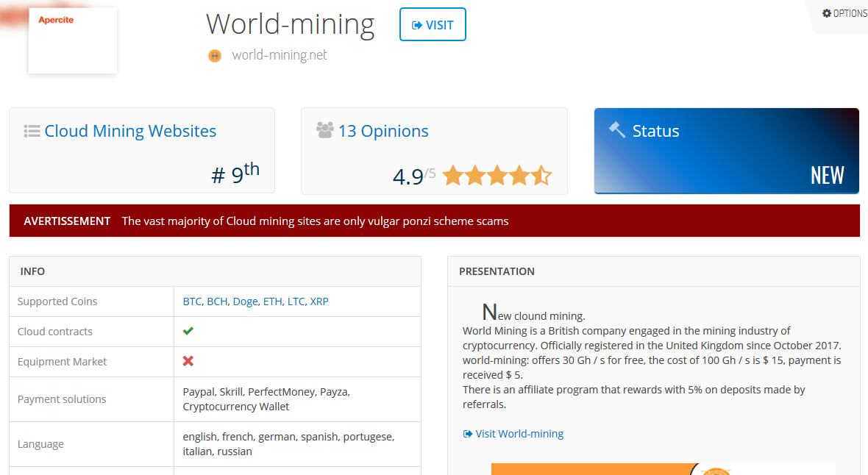Viewport: 868px width, 475px height.
Task: Open the Doge coin link
Action: [x=245, y=301]
